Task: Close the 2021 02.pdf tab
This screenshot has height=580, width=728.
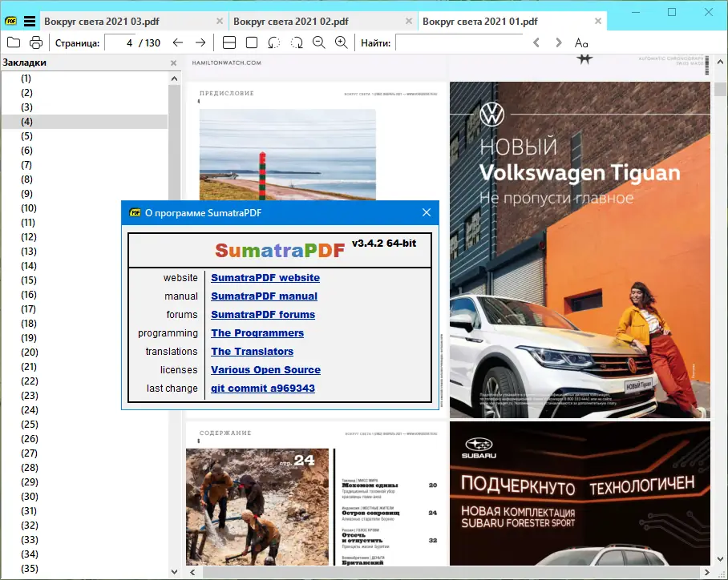Action: (x=409, y=22)
